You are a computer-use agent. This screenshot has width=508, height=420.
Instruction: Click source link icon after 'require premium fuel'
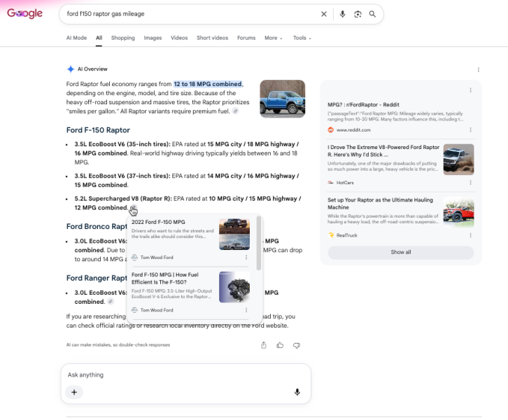(x=236, y=111)
